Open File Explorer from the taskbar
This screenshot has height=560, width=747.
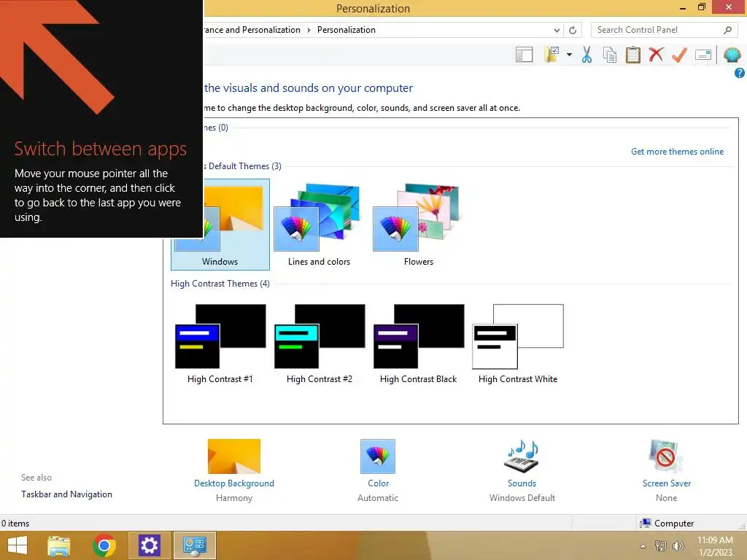59,545
